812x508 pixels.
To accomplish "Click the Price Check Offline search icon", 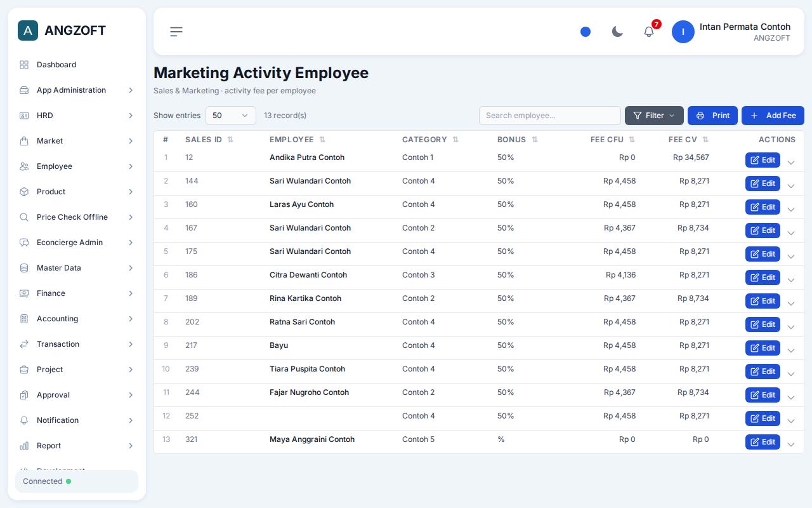I will (24, 217).
